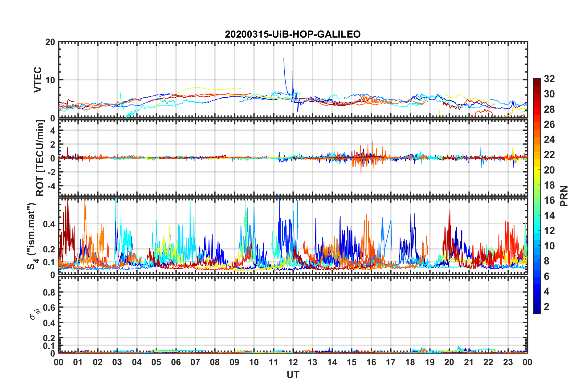Select VTEC y-axis tick label 10
Screen dimensions: 586x392
click(50, 80)
